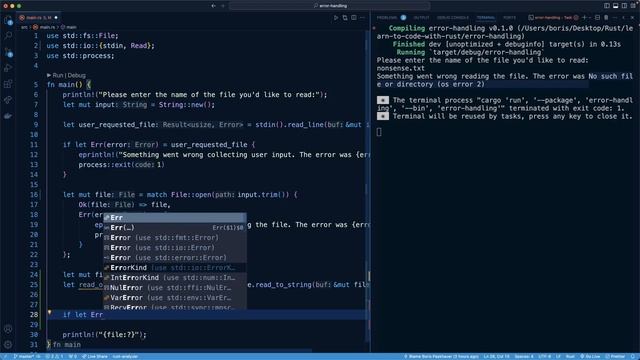Click line number 16 in gutter
The width and height of the screenshot is (640, 360).
coord(34,195)
